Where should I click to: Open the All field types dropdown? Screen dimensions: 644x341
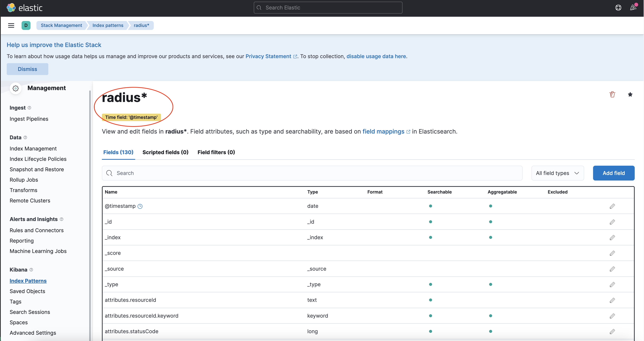click(558, 173)
